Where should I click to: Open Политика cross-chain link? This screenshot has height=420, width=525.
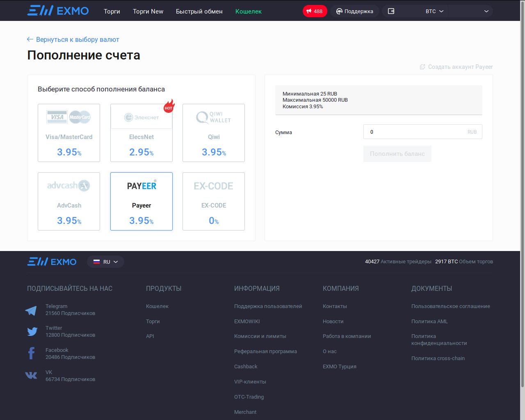tap(438, 358)
